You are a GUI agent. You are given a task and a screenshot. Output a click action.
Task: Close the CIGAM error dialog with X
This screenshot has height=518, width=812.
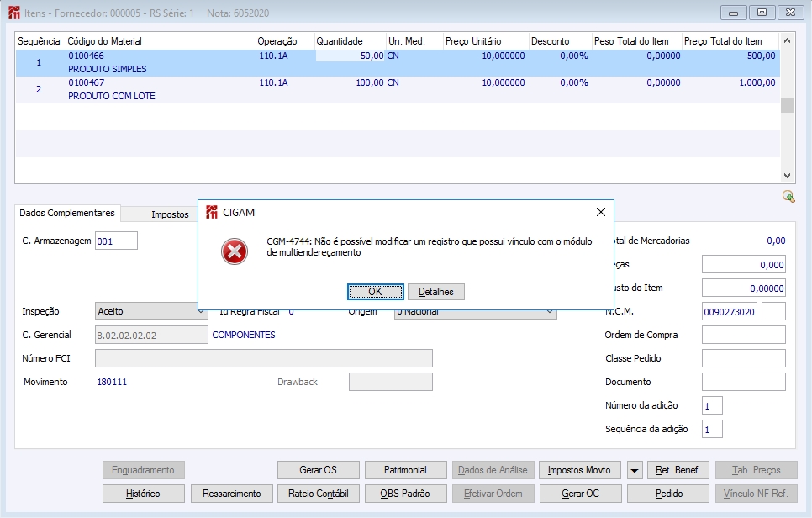point(601,212)
